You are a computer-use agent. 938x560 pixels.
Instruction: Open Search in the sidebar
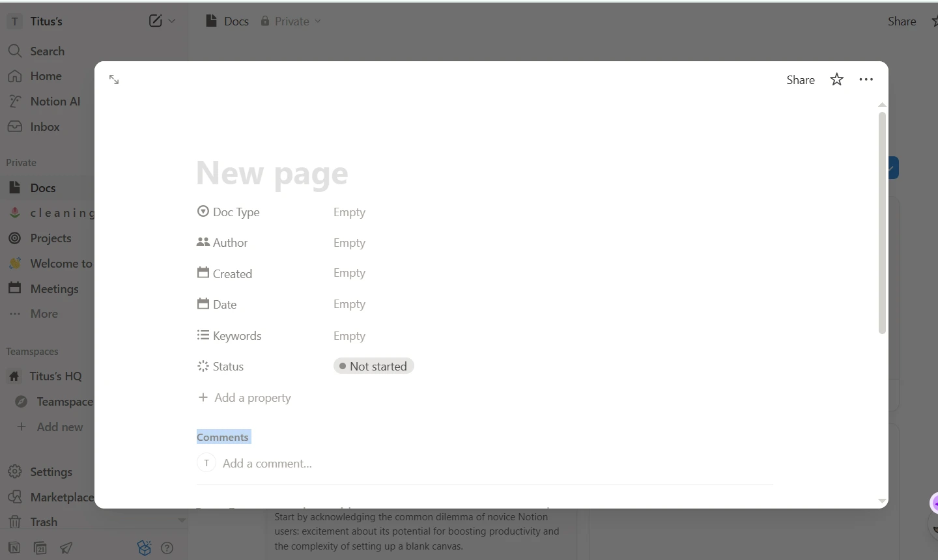pos(47,51)
